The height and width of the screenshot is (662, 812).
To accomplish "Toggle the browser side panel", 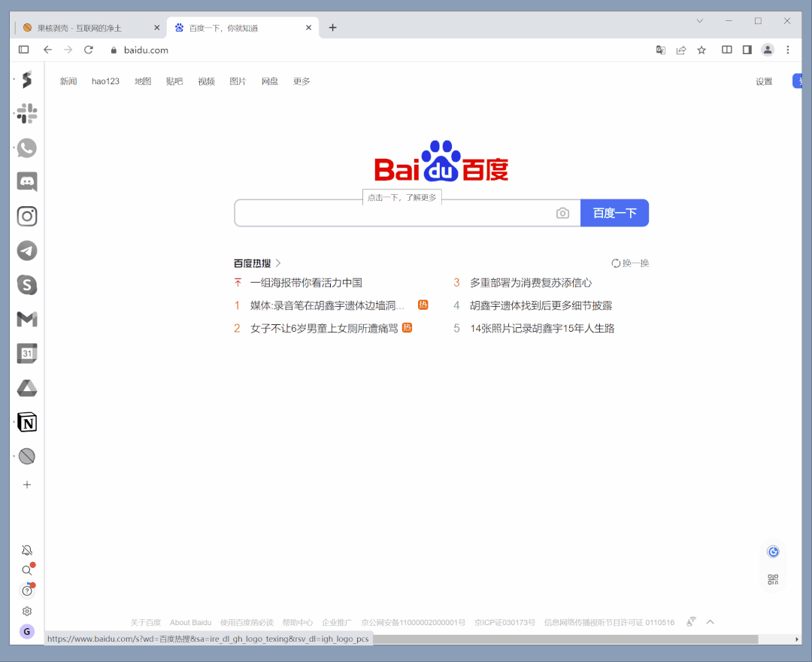I will click(747, 50).
